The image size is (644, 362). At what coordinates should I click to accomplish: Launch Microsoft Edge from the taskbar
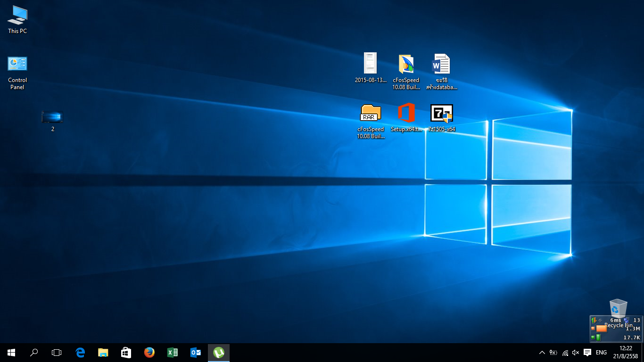(x=80, y=353)
